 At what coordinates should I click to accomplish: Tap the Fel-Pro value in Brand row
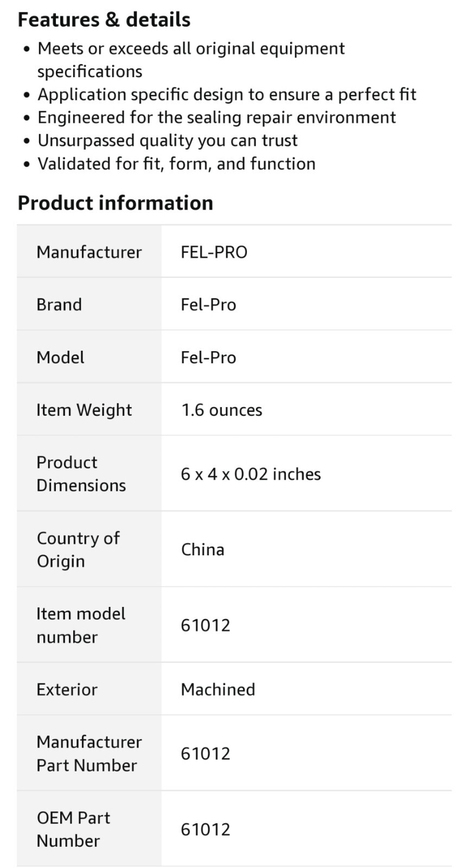pyautogui.click(x=208, y=305)
